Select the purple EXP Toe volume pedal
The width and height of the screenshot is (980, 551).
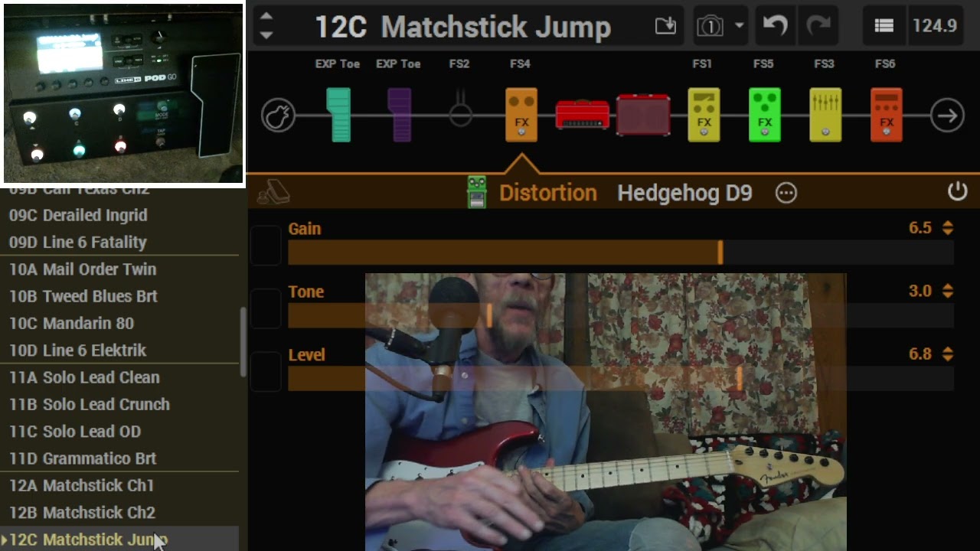399,115
